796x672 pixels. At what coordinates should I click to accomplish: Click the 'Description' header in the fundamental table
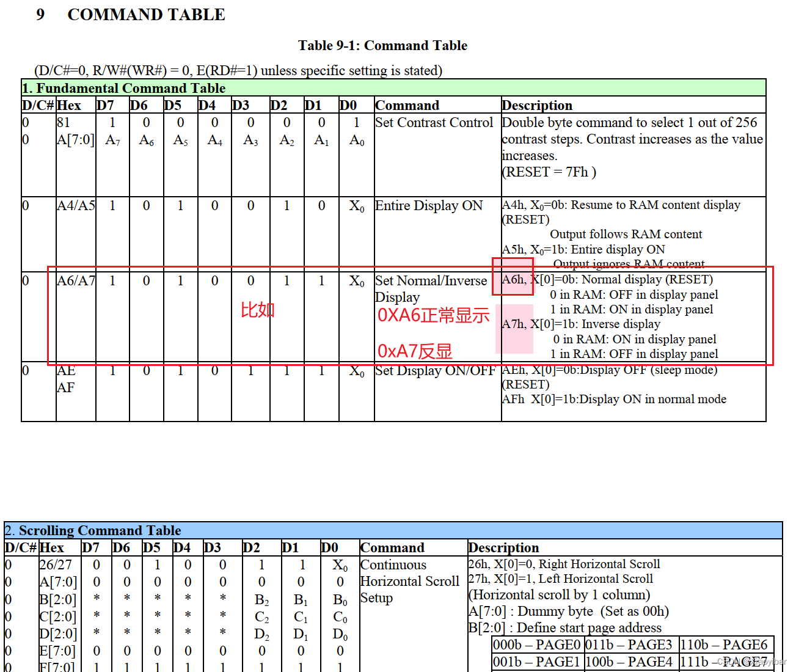(537, 106)
